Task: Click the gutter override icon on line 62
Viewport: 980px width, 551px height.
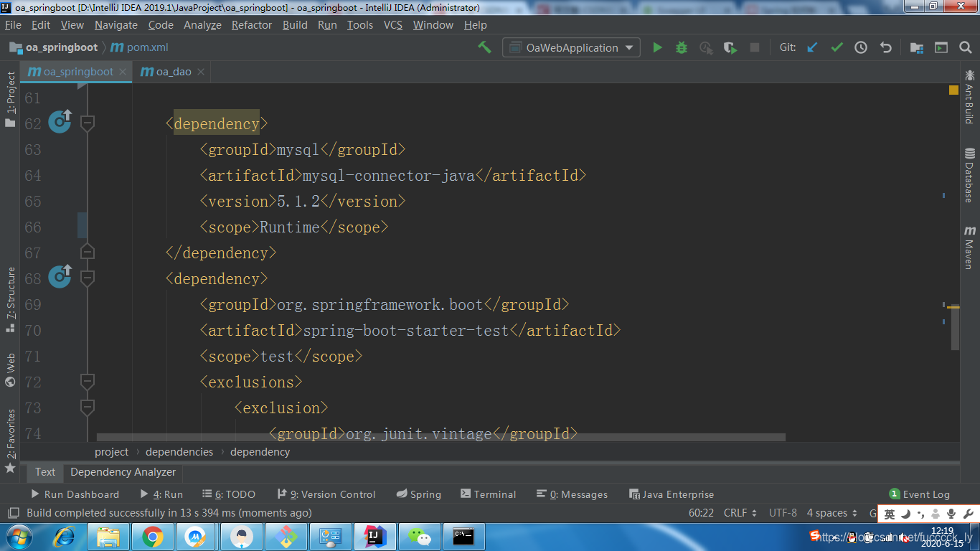Action: 60,121
